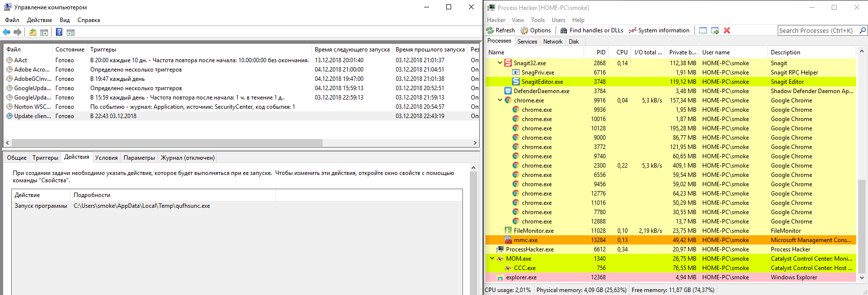Viewport: 868px width, 295px height.
Task: Open the Tools menu in Process Hacker
Action: [538, 20]
